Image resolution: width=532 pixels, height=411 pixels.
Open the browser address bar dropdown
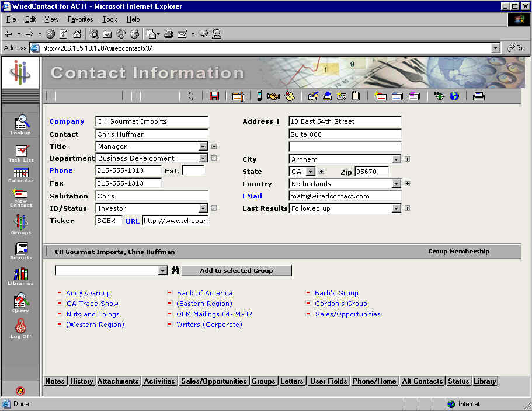point(496,48)
